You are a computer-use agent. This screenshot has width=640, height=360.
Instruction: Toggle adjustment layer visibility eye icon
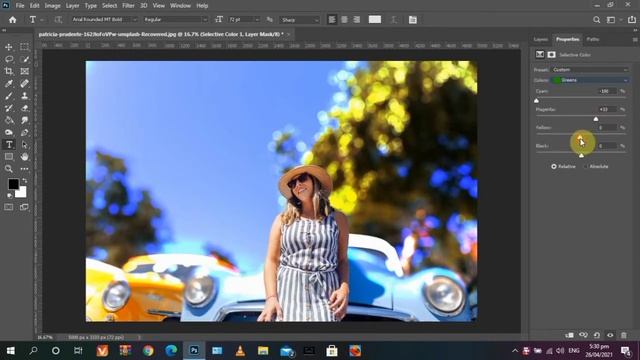click(610, 335)
